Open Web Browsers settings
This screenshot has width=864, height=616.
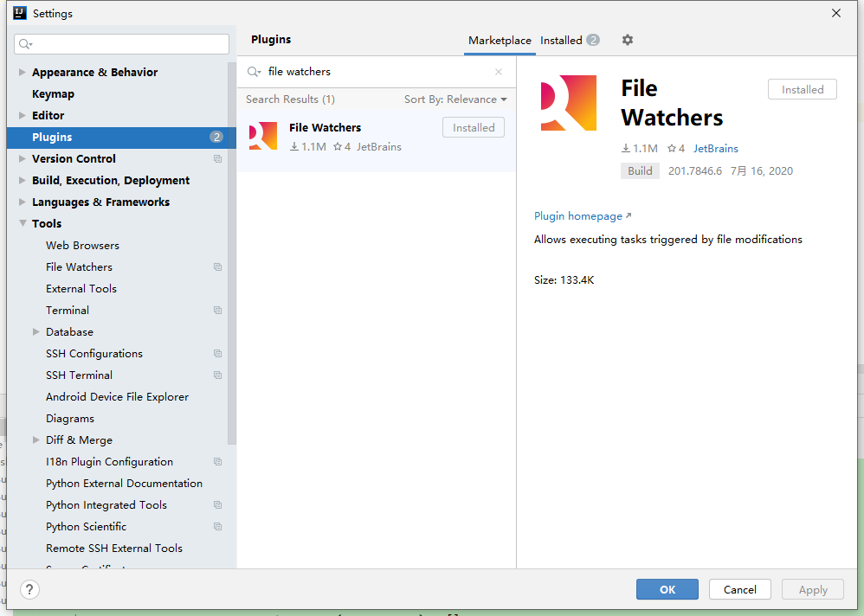82,246
